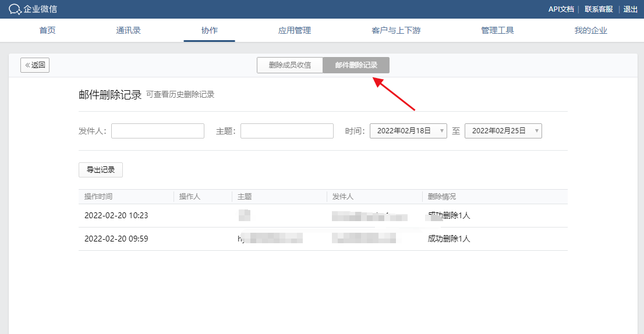Viewport: 644px width, 334px height.
Task: Select the 2022-02-20 10:23 record row
Action: point(323,215)
